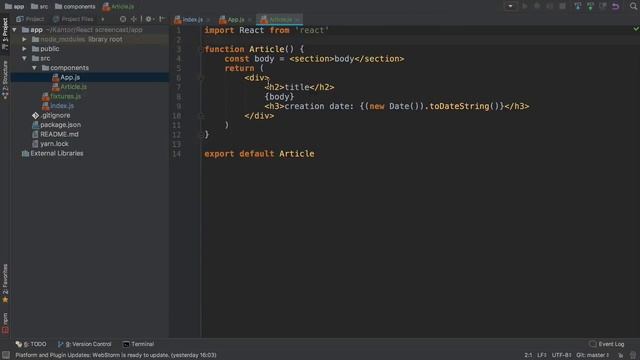640x360 pixels.
Task: Click the src breadcrumb folder
Action: (40, 6)
